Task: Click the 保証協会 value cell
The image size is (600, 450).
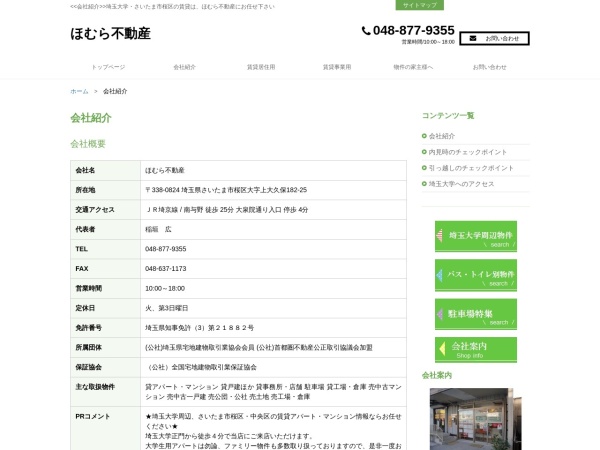Action: (273, 367)
